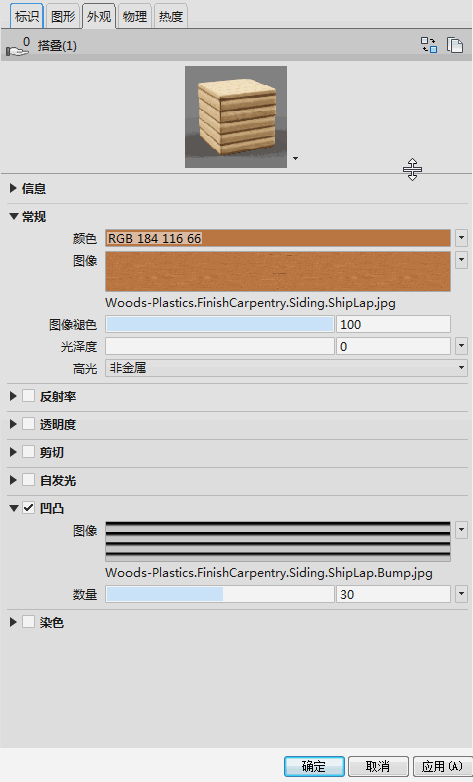Open the 光泽度 options arrow
The width and height of the screenshot is (473, 782).
tap(461, 346)
